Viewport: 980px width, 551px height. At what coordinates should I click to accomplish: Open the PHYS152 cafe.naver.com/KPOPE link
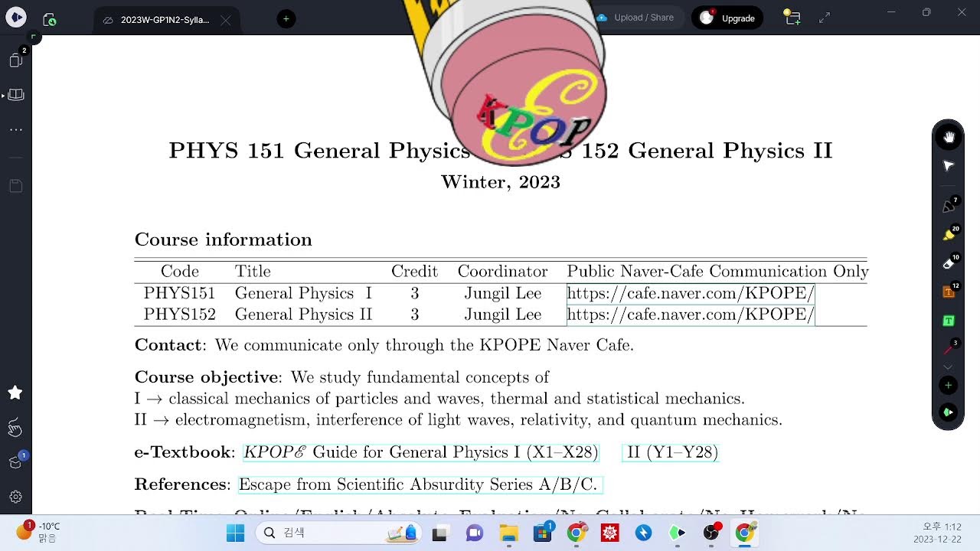(691, 315)
